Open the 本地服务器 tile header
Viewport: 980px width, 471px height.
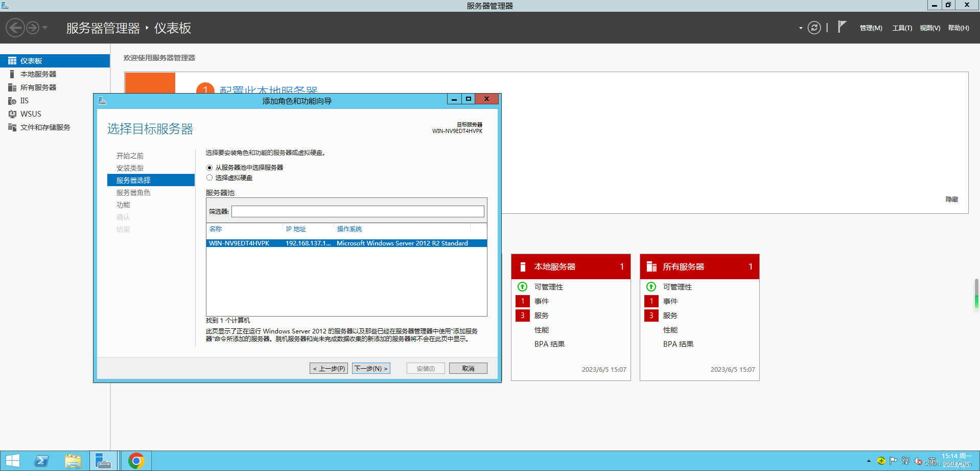click(571, 266)
